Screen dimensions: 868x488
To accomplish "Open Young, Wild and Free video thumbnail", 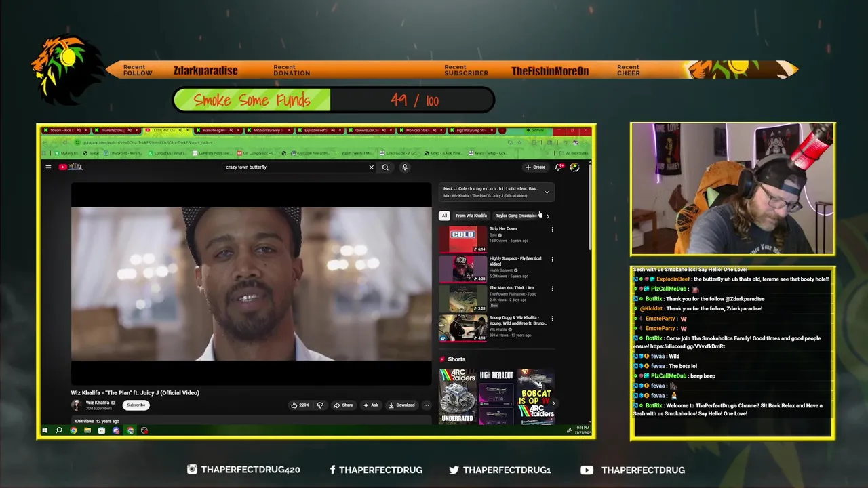I will (x=462, y=328).
